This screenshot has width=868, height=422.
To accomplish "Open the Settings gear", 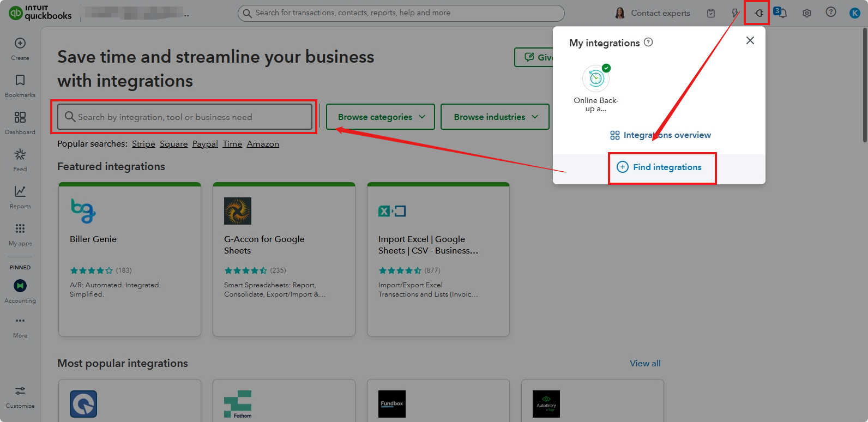I will click(x=807, y=13).
